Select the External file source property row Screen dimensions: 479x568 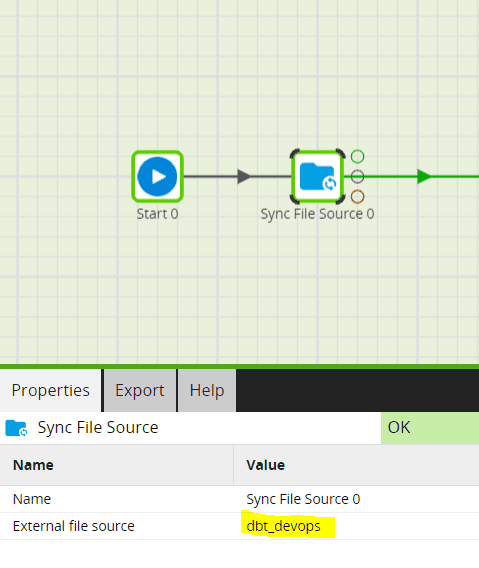coord(240,526)
